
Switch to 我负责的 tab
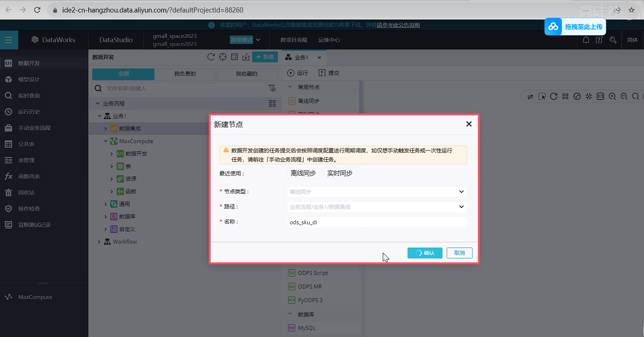(185, 74)
